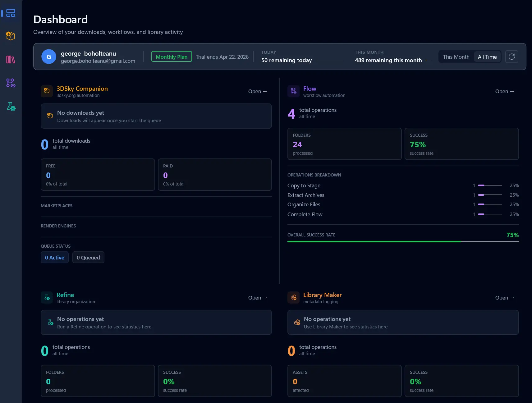Click the email george.boholteanu@gmail.com
Image resolution: width=532 pixels, height=403 pixels.
pos(98,61)
